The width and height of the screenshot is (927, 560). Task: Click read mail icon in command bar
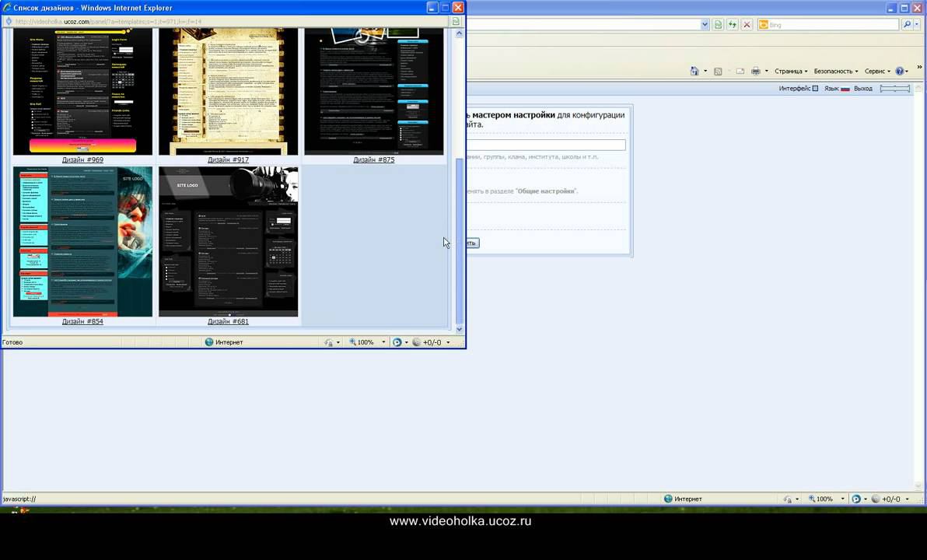pyautogui.click(x=740, y=71)
